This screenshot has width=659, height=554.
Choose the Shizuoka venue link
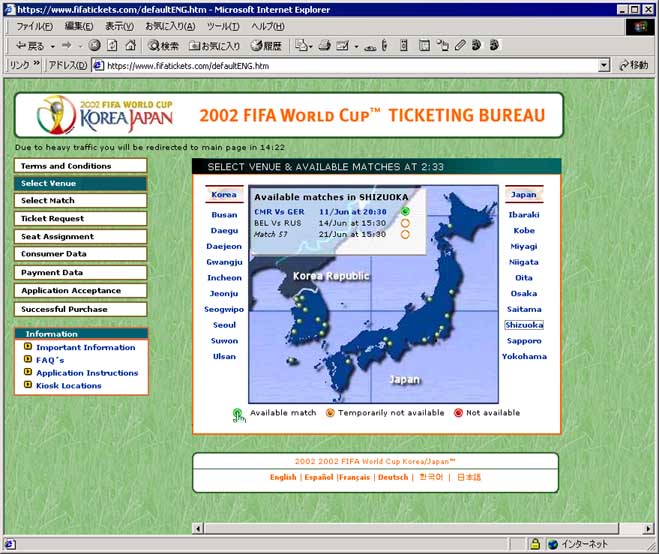pyautogui.click(x=524, y=325)
